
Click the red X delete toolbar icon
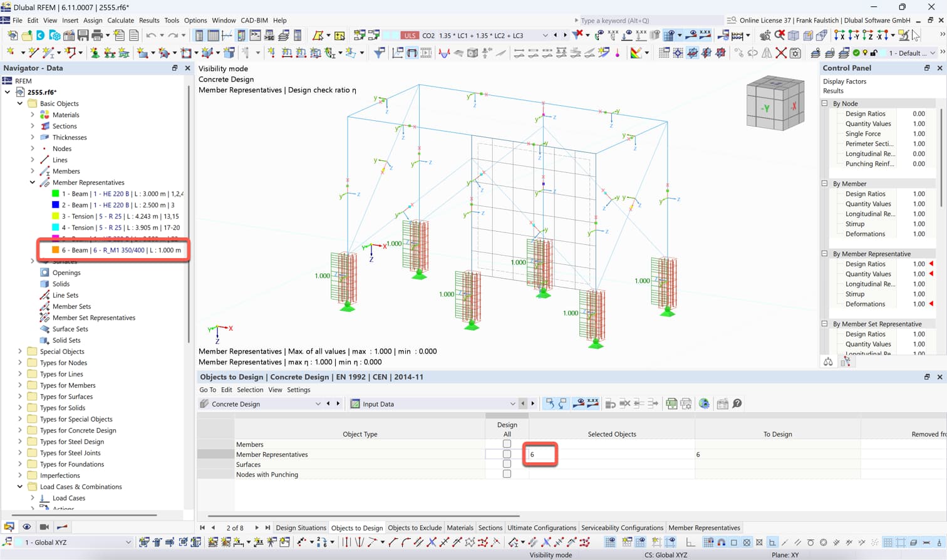click(781, 53)
